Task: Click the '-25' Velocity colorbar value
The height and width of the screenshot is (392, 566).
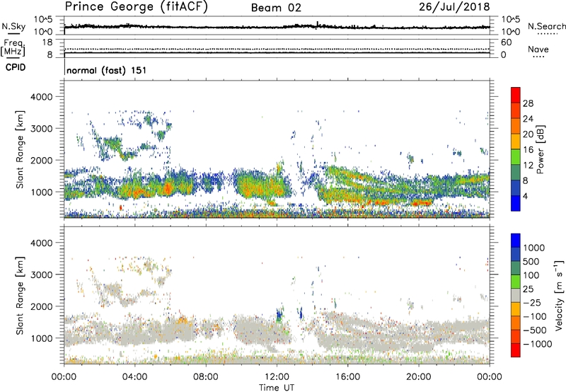Action: point(533,302)
